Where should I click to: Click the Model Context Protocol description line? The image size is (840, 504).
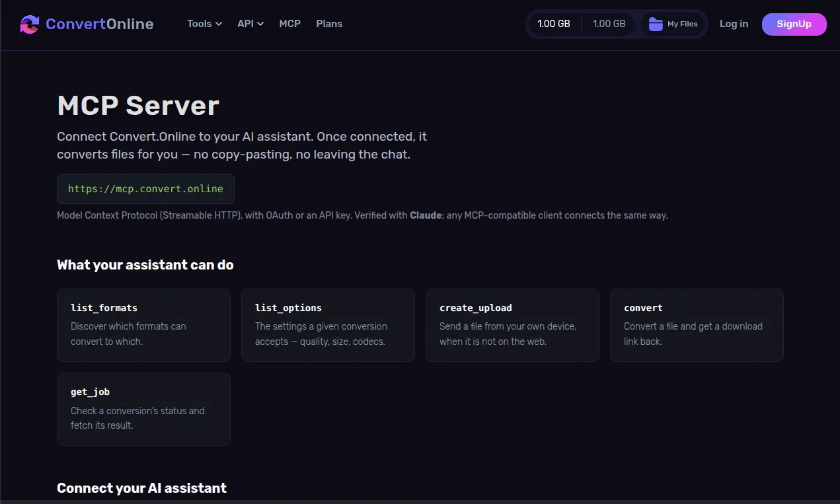pos(362,215)
